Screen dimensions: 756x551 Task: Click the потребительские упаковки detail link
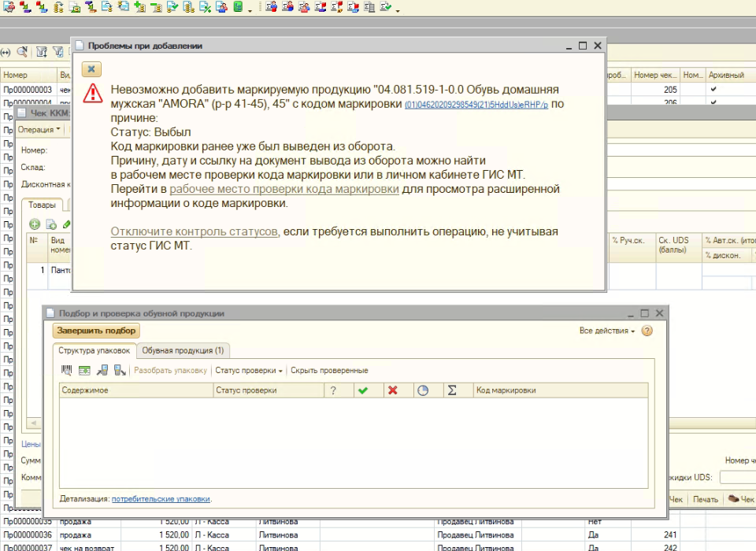[x=161, y=499]
